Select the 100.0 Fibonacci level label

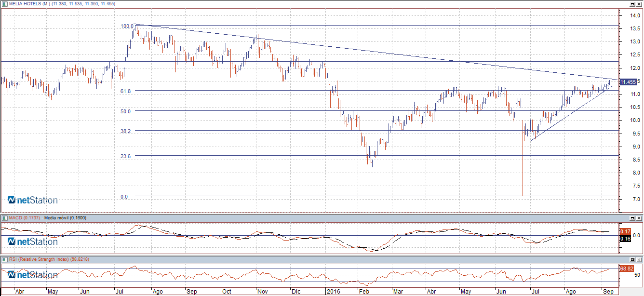point(126,26)
